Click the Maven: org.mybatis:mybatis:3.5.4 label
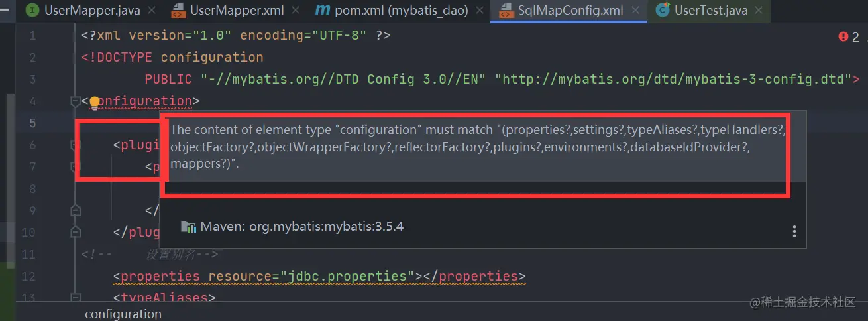The width and height of the screenshot is (868, 321). (x=302, y=227)
